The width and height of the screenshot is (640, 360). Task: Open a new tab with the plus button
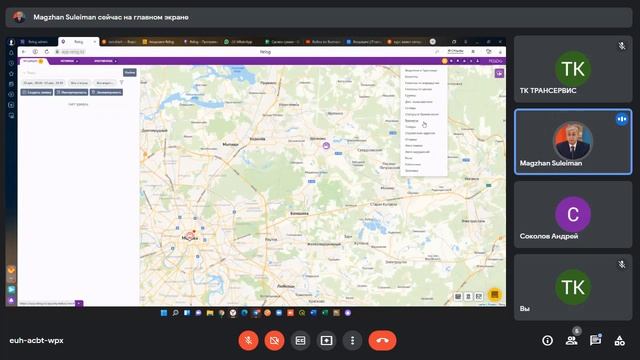pos(433,42)
